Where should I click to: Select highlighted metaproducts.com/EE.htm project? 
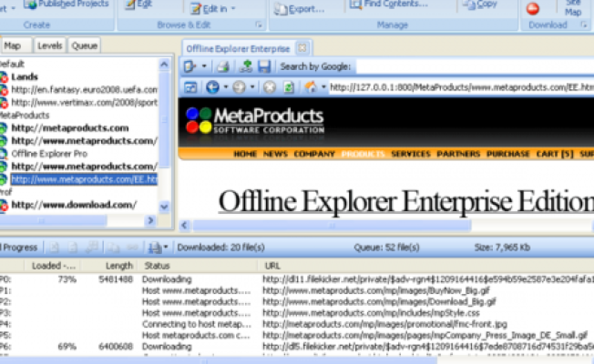(84, 179)
